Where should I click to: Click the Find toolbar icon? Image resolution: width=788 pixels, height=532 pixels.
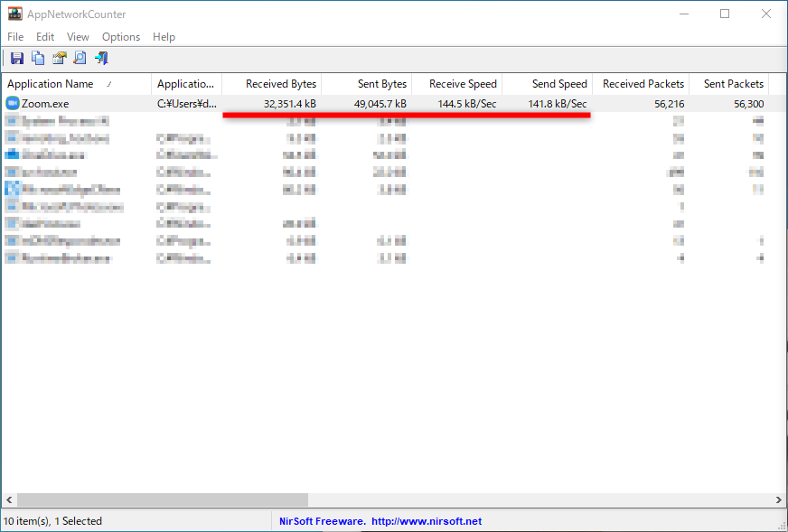pos(80,59)
